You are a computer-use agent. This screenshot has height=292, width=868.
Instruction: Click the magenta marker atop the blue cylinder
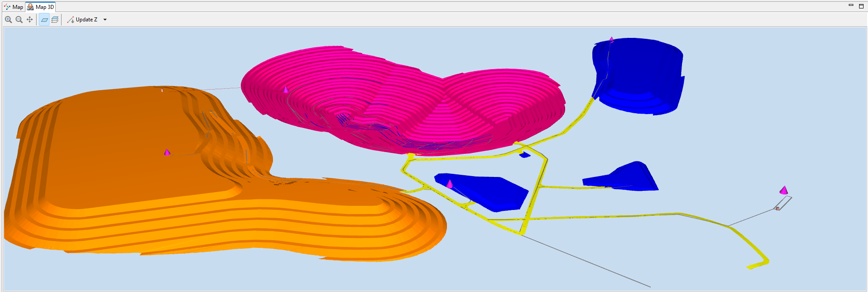[612, 39]
